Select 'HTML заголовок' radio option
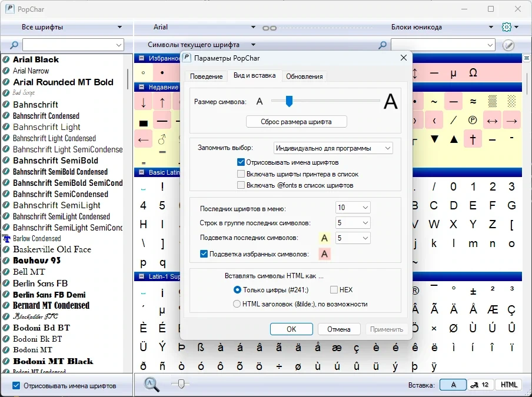Viewport: 532px width, 397px height. (x=237, y=304)
